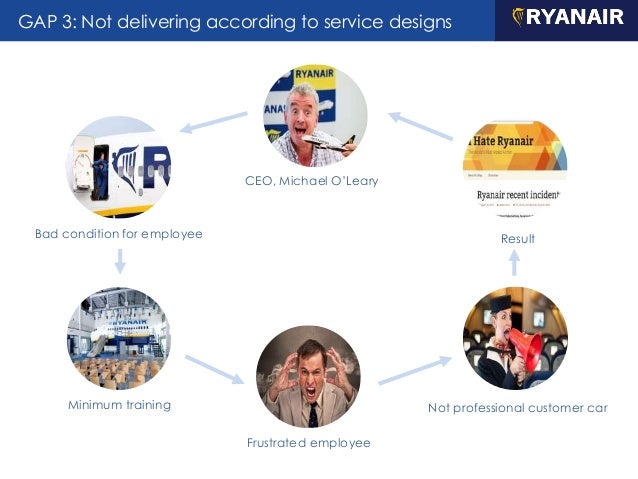Click the stewardess with red megaphone photo
This screenshot has width=638, height=479.
coord(515,339)
